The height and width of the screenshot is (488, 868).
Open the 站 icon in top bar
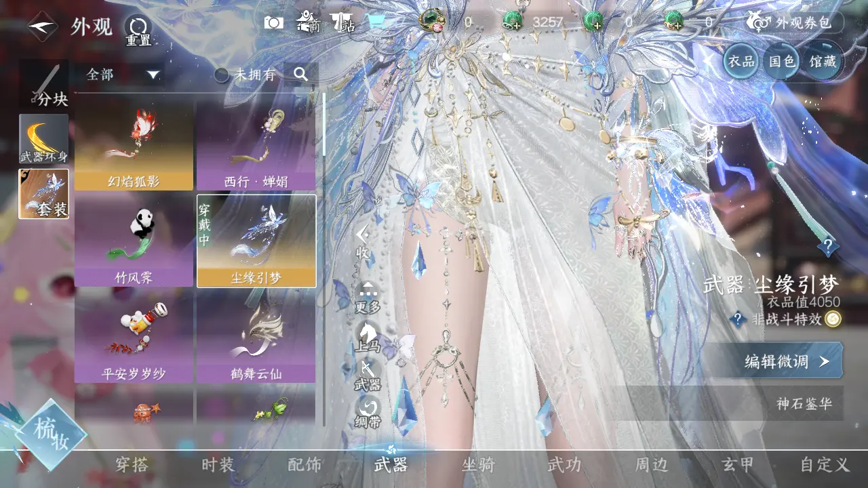(x=342, y=22)
